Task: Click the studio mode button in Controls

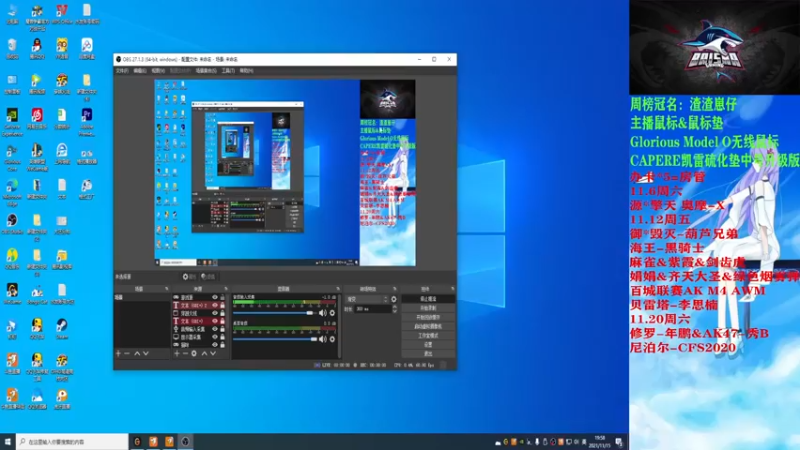Action: pyautogui.click(x=428, y=336)
